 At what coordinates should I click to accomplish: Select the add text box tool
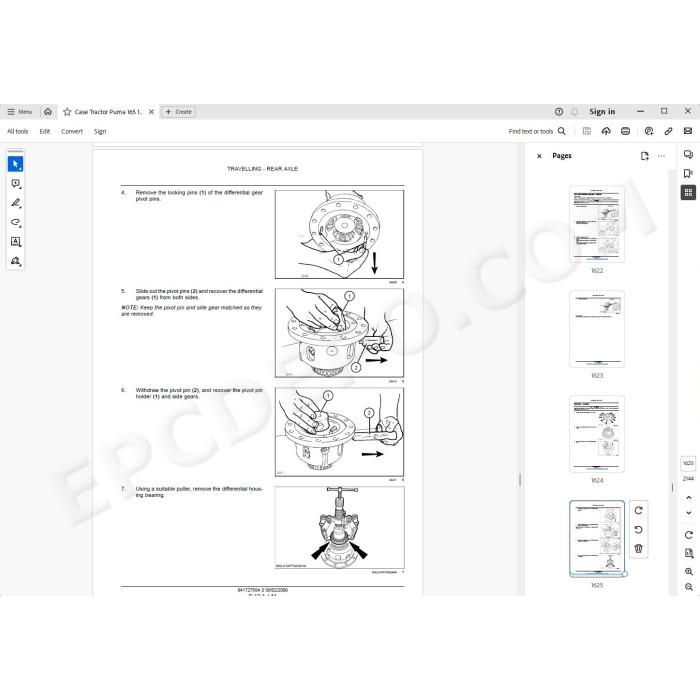click(16, 242)
